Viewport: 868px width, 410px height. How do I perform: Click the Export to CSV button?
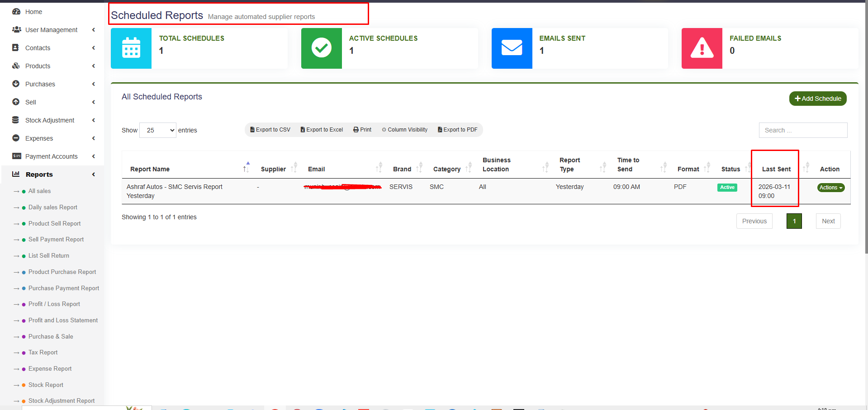click(270, 130)
